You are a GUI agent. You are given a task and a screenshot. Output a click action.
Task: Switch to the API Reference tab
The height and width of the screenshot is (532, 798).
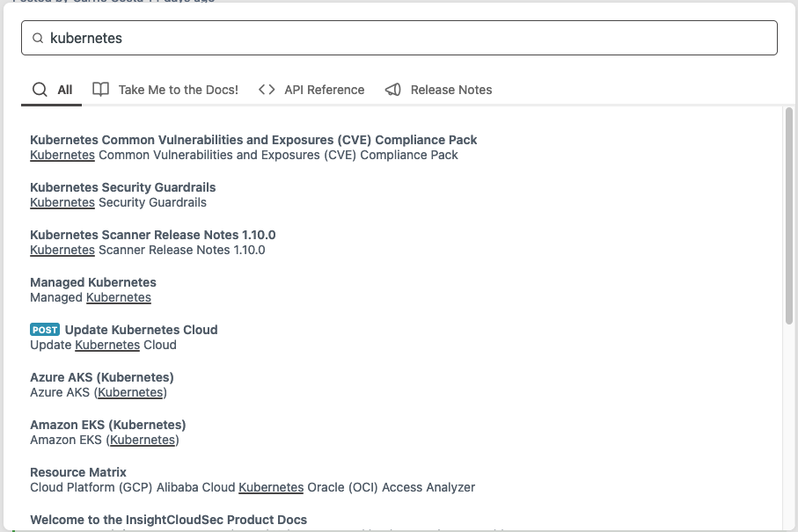tap(311, 90)
